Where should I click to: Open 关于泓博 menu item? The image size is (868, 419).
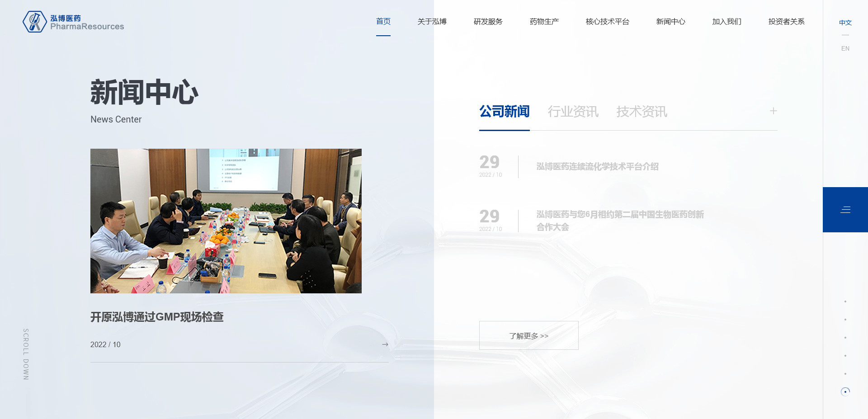(432, 22)
